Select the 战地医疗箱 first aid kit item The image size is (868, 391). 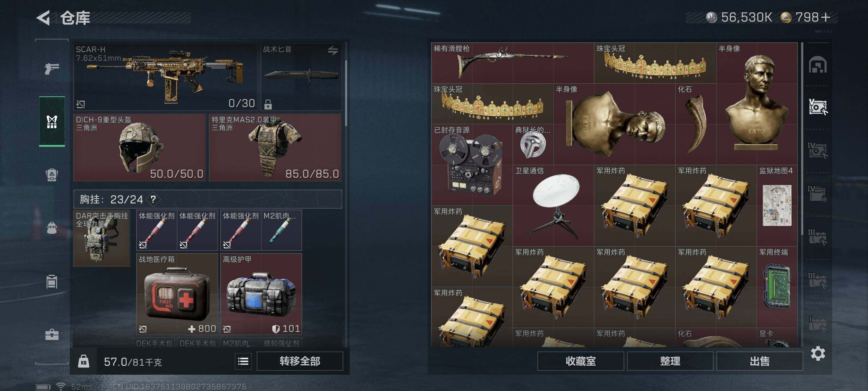[177, 294]
